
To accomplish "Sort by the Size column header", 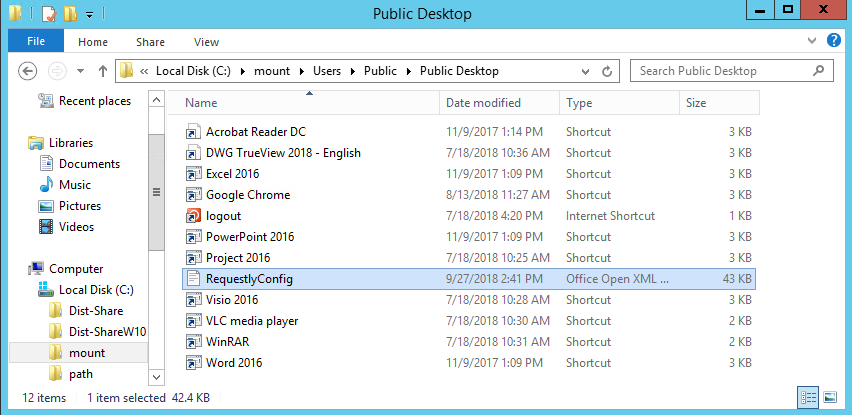I will coord(719,103).
